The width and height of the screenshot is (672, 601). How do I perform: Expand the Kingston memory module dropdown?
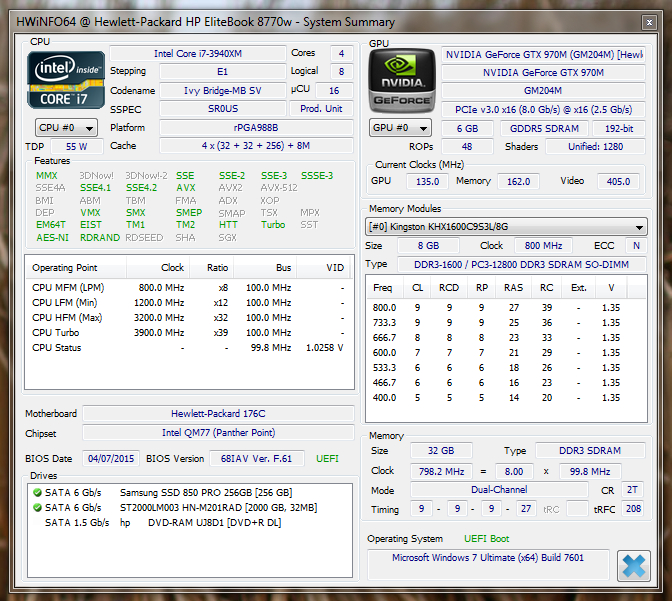(506, 227)
